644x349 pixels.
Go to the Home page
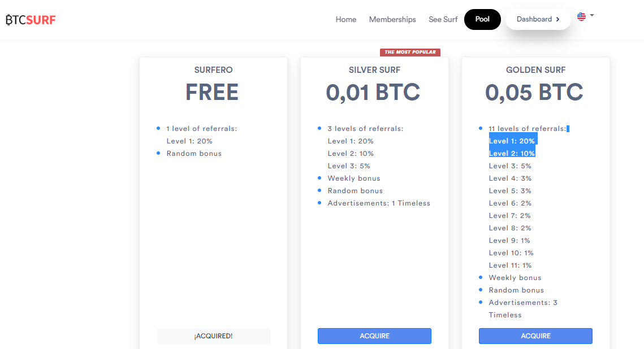pos(346,19)
